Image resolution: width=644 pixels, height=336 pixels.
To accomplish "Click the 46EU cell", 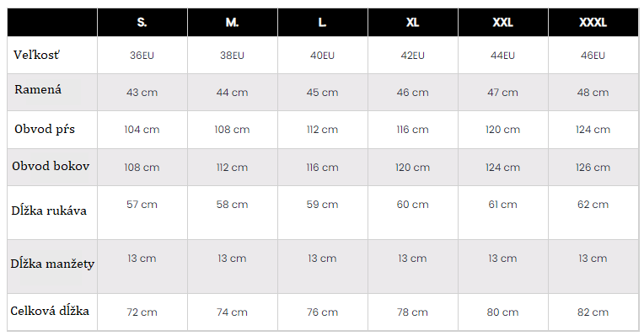I will pos(593,56).
